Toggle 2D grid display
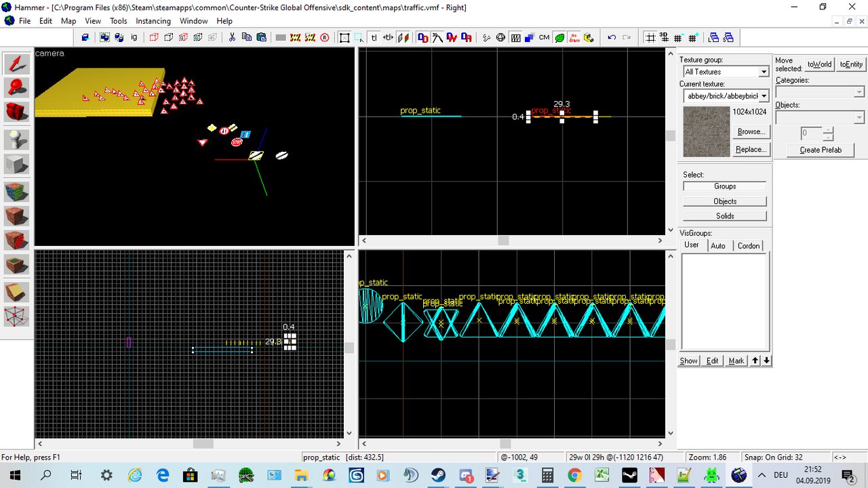This screenshot has height=488, width=868. pos(650,37)
